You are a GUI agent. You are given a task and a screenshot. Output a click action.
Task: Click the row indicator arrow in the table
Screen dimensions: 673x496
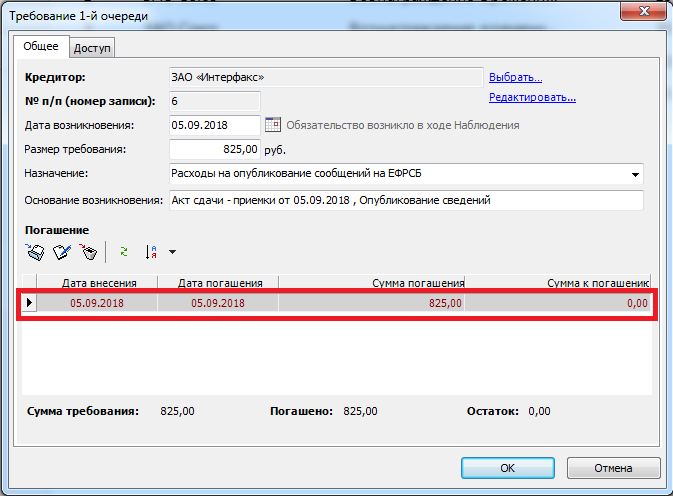point(29,303)
